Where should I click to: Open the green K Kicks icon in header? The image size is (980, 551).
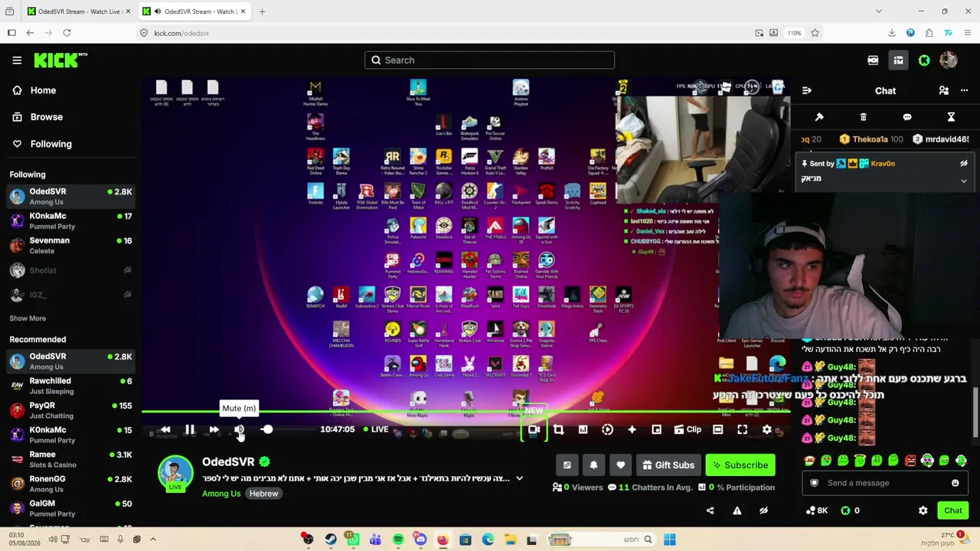[924, 60]
